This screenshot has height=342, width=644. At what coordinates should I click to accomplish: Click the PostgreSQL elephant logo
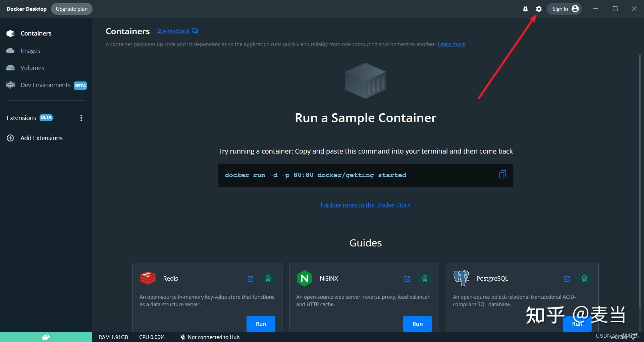pyautogui.click(x=461, y=278)
